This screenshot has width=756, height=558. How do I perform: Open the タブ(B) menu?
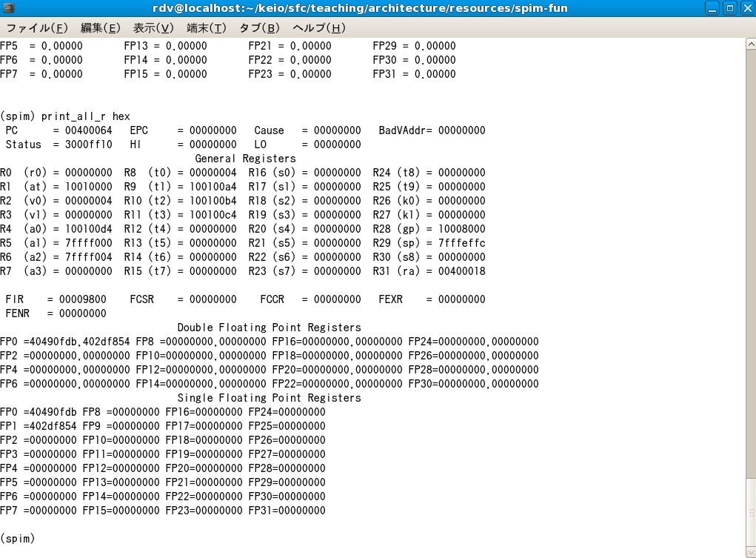pos(259,28)
